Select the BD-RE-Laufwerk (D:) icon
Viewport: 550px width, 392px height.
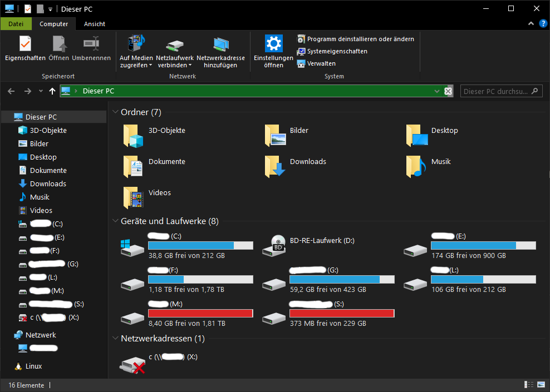(x=274, y=245)
